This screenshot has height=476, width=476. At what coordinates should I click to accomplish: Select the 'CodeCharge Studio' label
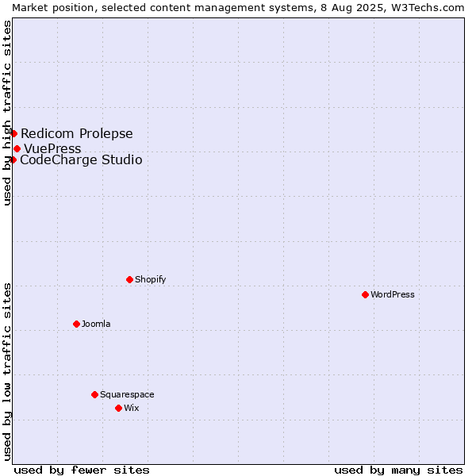click(x=81, y=160)
